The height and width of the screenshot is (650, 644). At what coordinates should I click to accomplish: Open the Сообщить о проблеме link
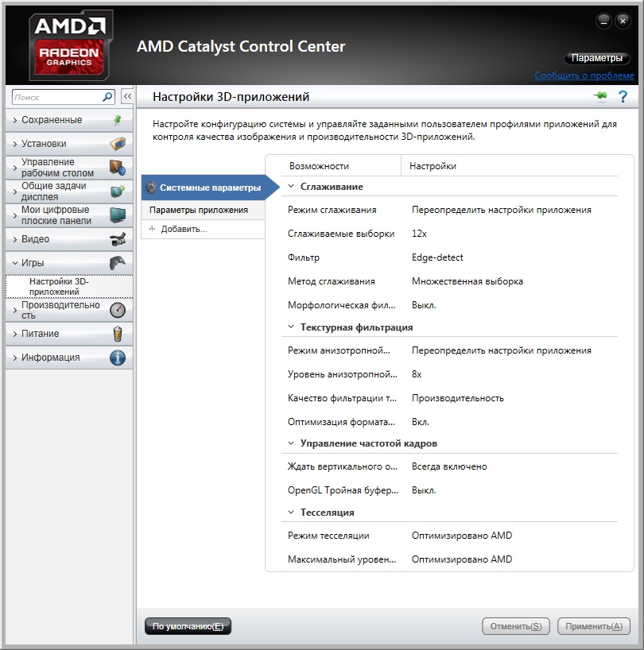(x=584, y=76)
